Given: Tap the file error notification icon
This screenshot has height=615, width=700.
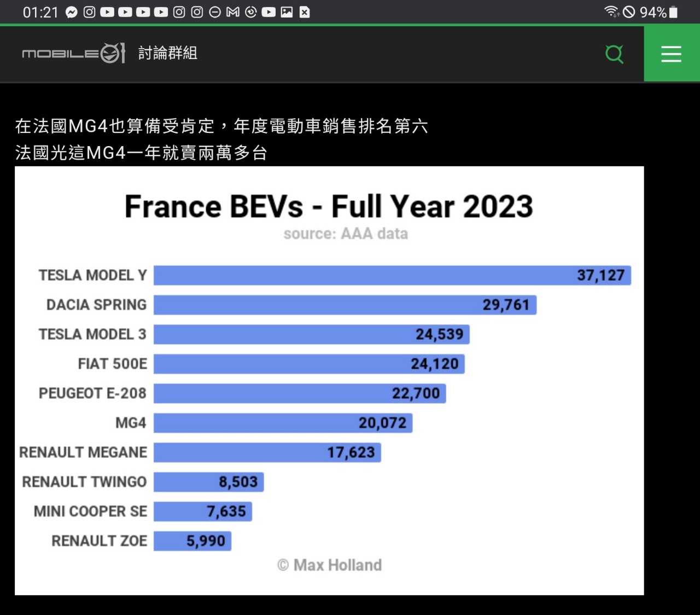Looking at the screenshot, I should point(305,12).
